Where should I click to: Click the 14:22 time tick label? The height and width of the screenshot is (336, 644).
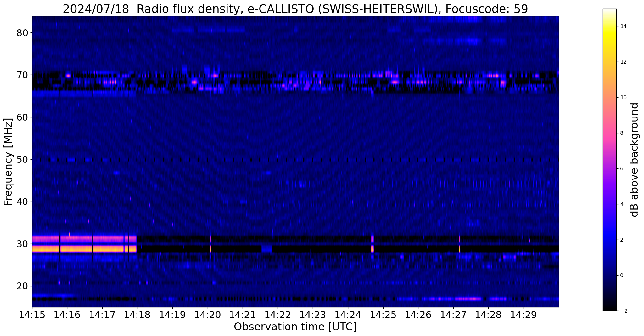[x=278, y=315]
